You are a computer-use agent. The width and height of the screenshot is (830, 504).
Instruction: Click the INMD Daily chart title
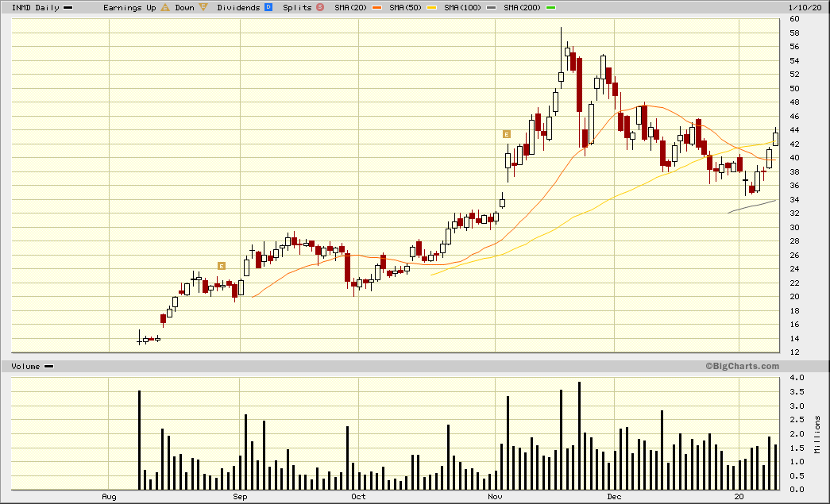(x=36, y=7)
